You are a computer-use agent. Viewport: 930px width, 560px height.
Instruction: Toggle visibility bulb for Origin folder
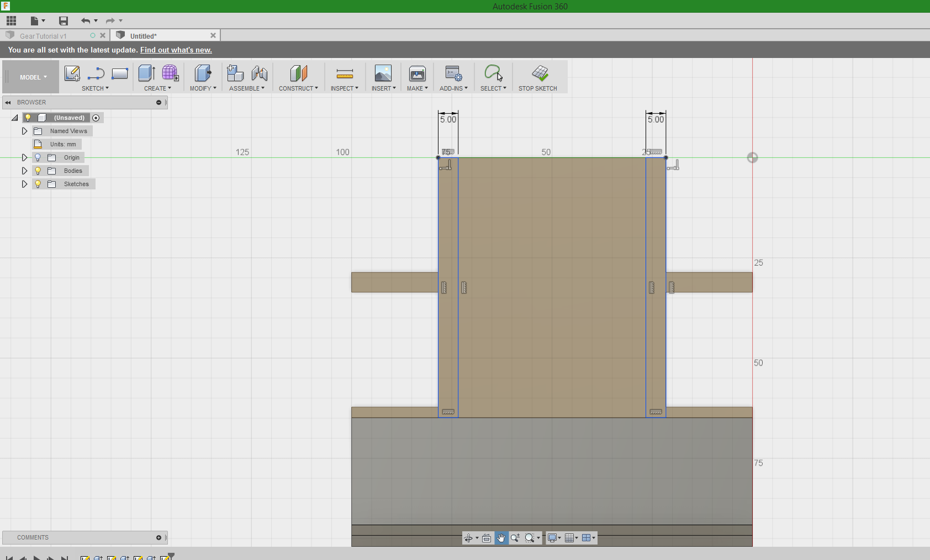click(38, 157)
